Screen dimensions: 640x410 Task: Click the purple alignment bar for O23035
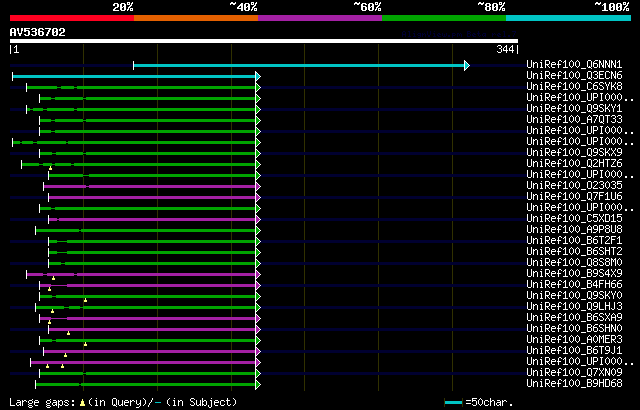(150, 186)
